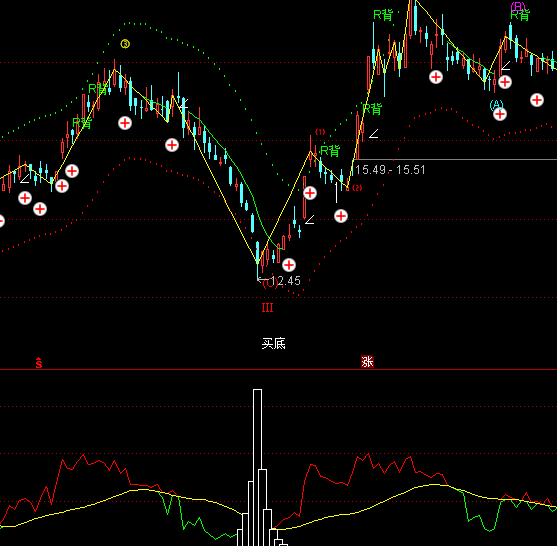Screen dimensions: 557x546
Task: Select the red S signal marker
Action: pos(39,363)
